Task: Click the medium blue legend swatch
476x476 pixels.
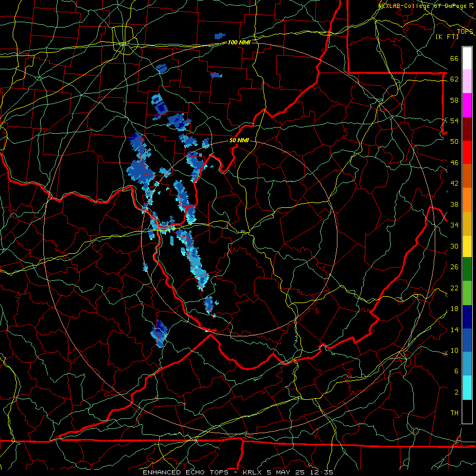Action: point(467,340)
